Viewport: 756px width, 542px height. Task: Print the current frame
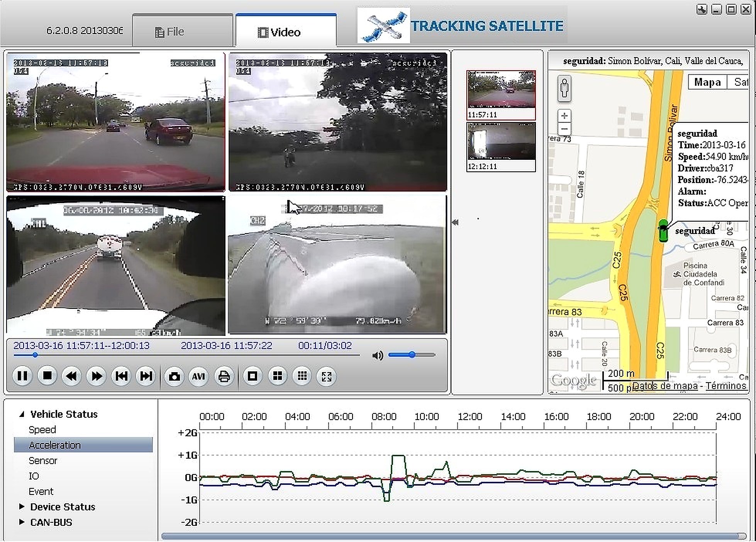(224, 376)
